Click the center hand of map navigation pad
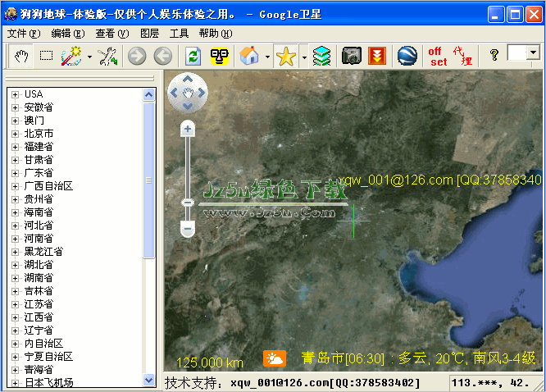Image resolution: width=546 pixels, height=392 pixels. pos(188,93)
